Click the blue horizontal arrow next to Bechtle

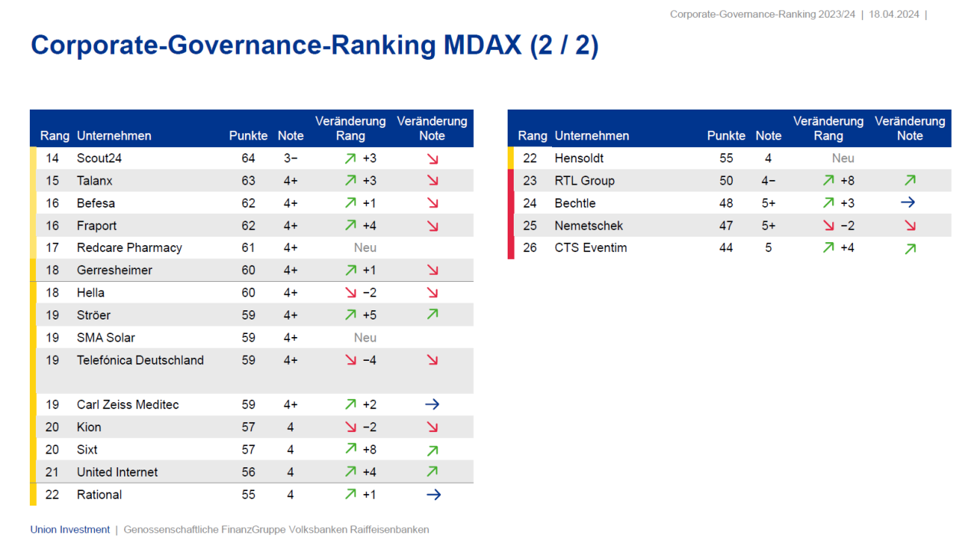click(909, 202)
